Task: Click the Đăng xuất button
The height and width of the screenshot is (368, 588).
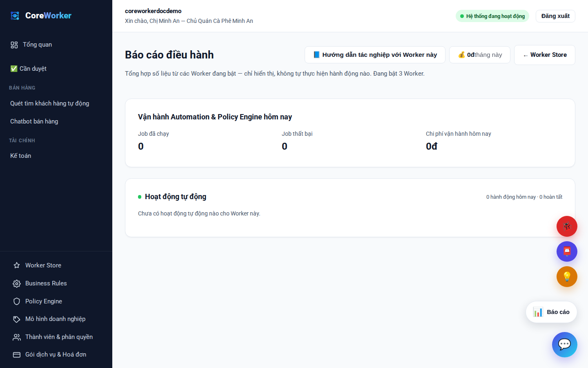Action: (555, 16)
